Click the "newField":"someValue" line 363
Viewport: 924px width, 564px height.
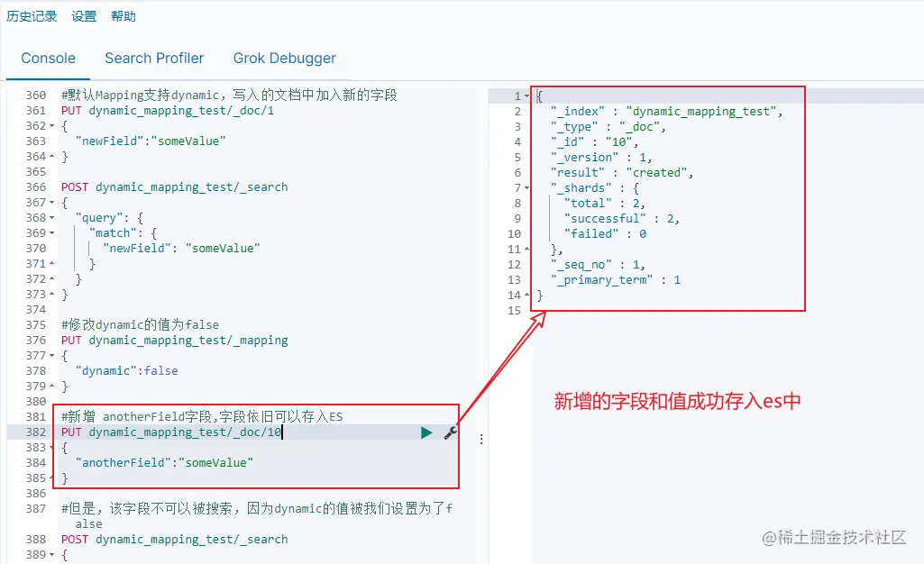[x=151, y=141]
